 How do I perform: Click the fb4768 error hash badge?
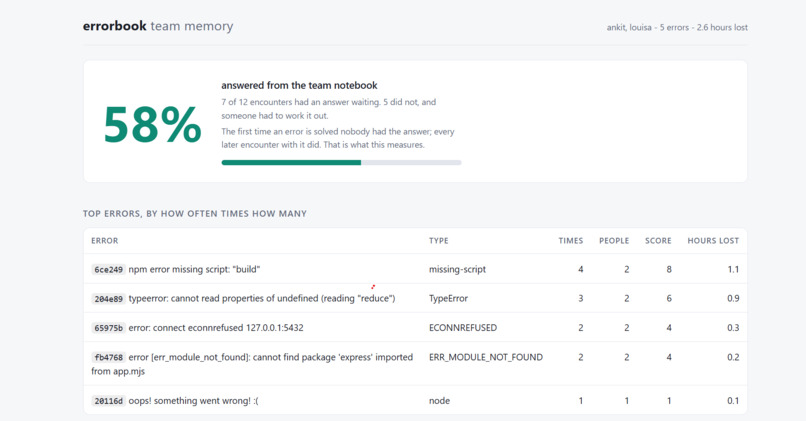[108, 357]
